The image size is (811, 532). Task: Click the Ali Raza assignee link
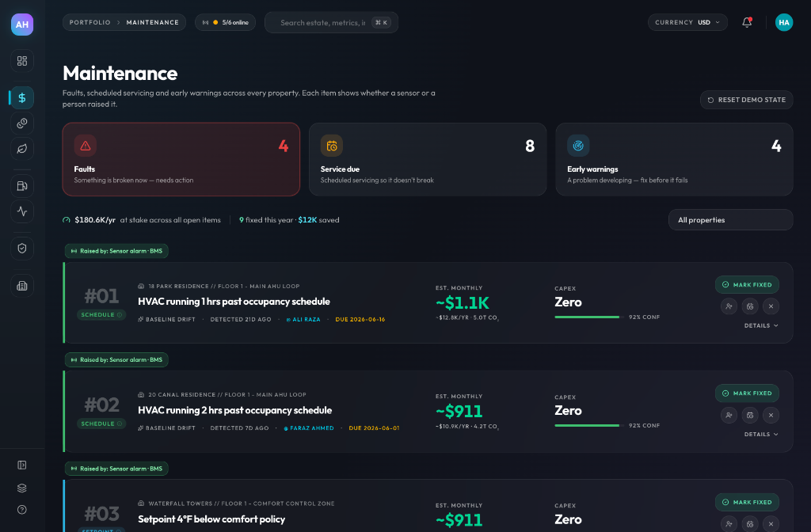(303, 320)
